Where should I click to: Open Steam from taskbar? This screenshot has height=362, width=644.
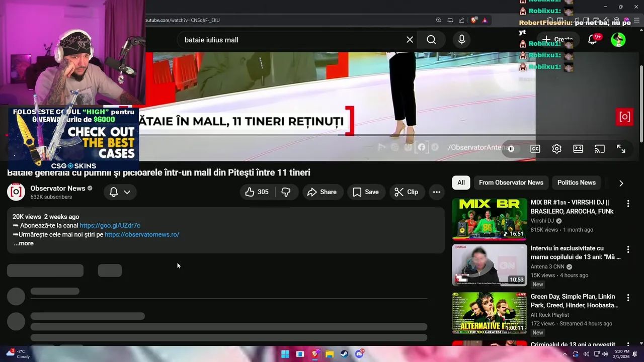point(344,354)
